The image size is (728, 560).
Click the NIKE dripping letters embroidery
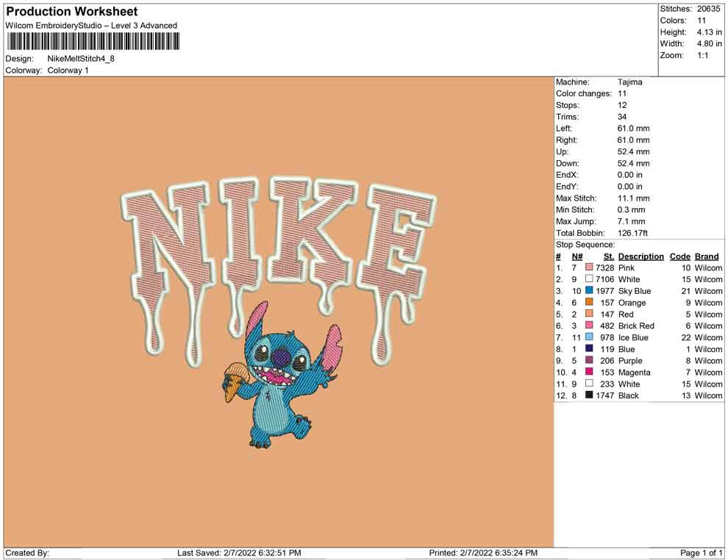pos(279,271)
